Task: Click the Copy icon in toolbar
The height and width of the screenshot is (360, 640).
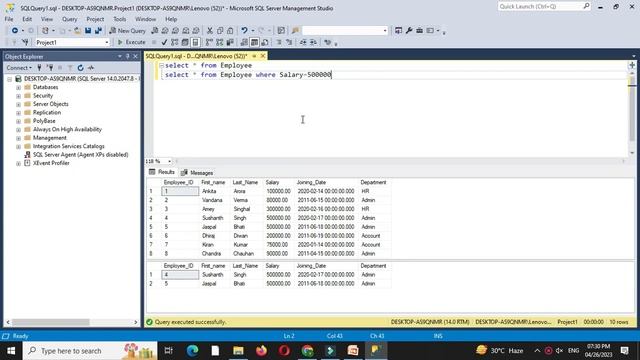Action: (220, 31)
